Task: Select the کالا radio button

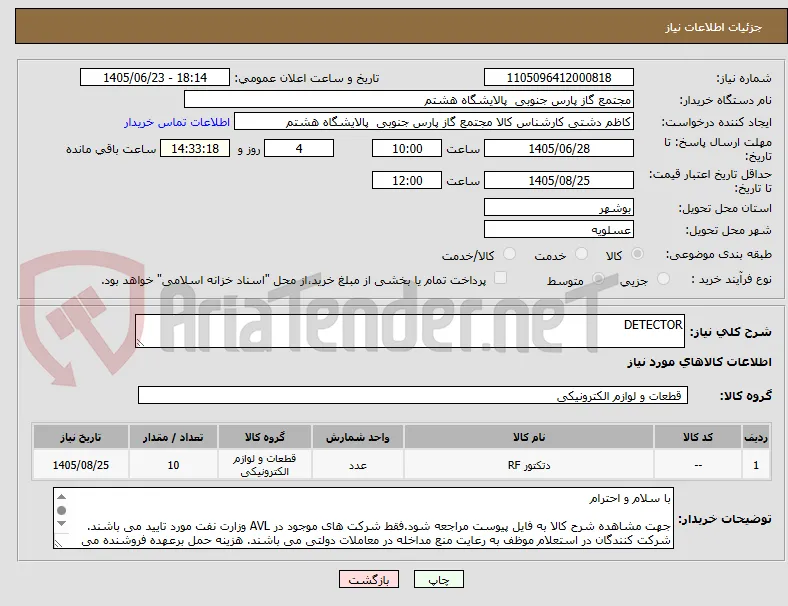Action: click(x=637, y=254)
